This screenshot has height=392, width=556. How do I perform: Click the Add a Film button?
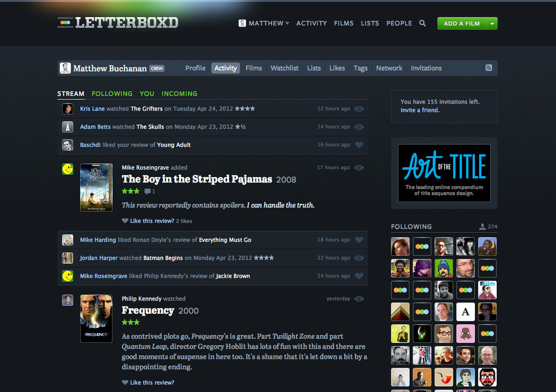tap(462, 23)
